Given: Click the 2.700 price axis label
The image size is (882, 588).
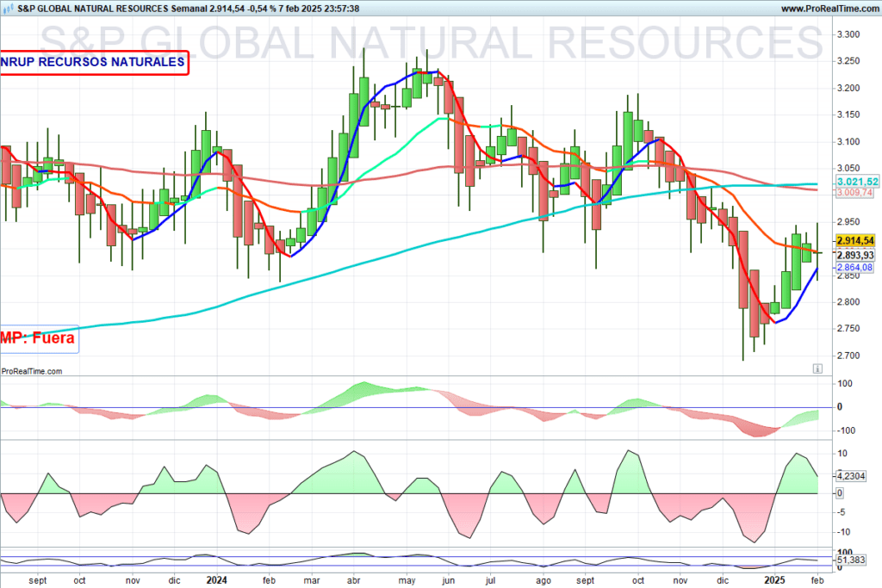Looking at the screenshot, I should coord(848,356).
